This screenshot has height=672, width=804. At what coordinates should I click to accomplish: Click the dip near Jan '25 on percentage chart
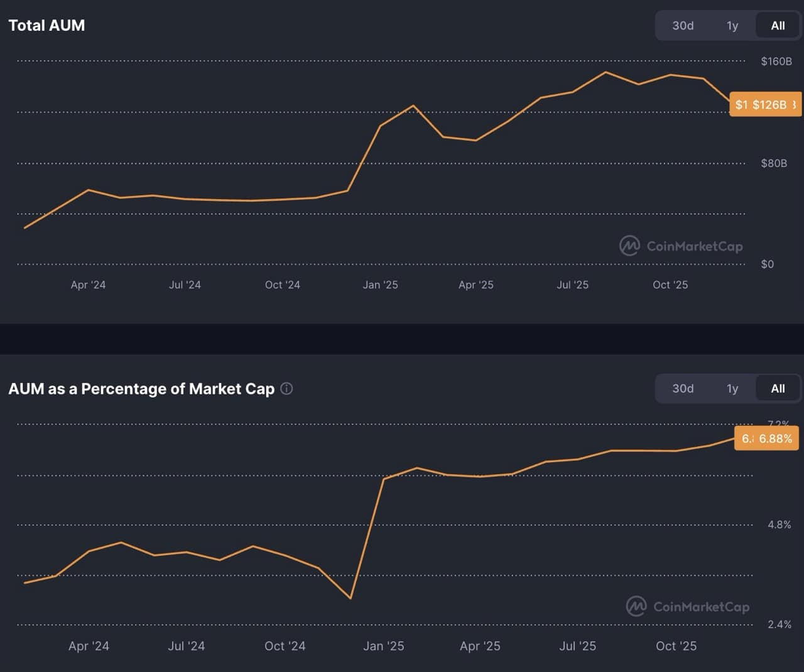350,597
